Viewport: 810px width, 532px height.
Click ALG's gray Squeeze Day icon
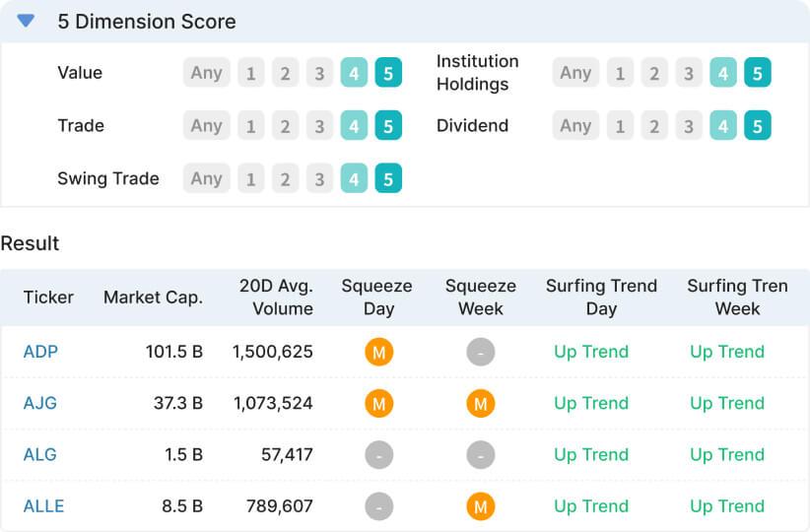tap(379, 455)
